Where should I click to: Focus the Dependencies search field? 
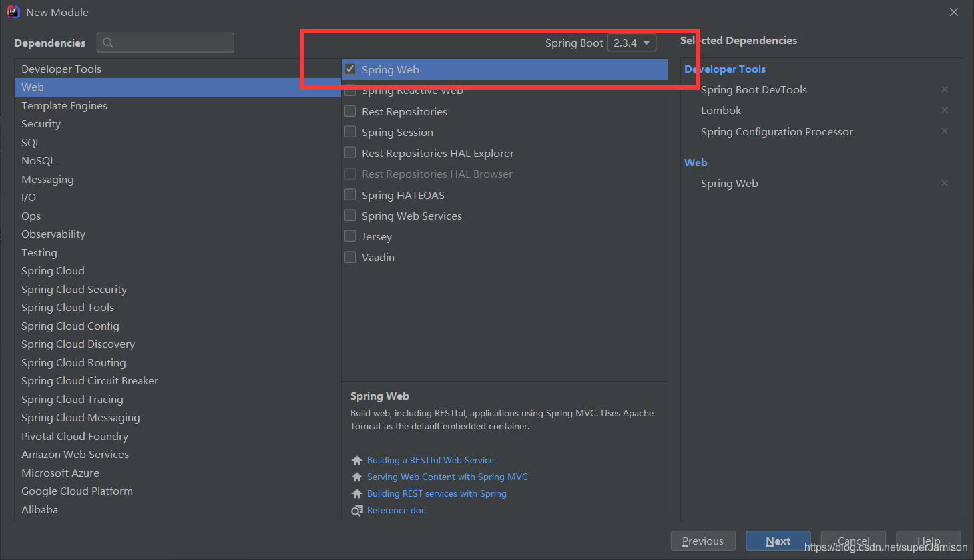(x=166, y=43)
